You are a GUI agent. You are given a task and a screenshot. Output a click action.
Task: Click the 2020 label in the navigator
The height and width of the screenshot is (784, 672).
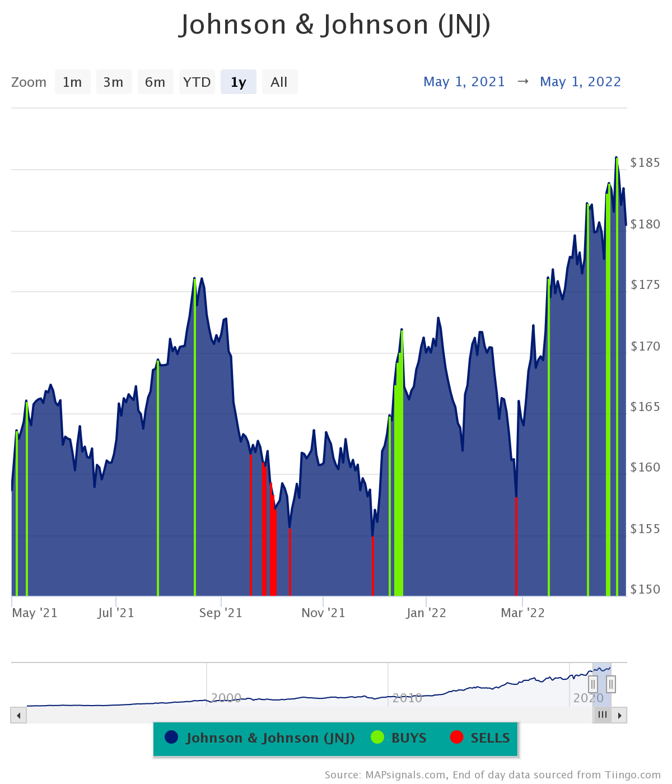[x=589, y=698]
